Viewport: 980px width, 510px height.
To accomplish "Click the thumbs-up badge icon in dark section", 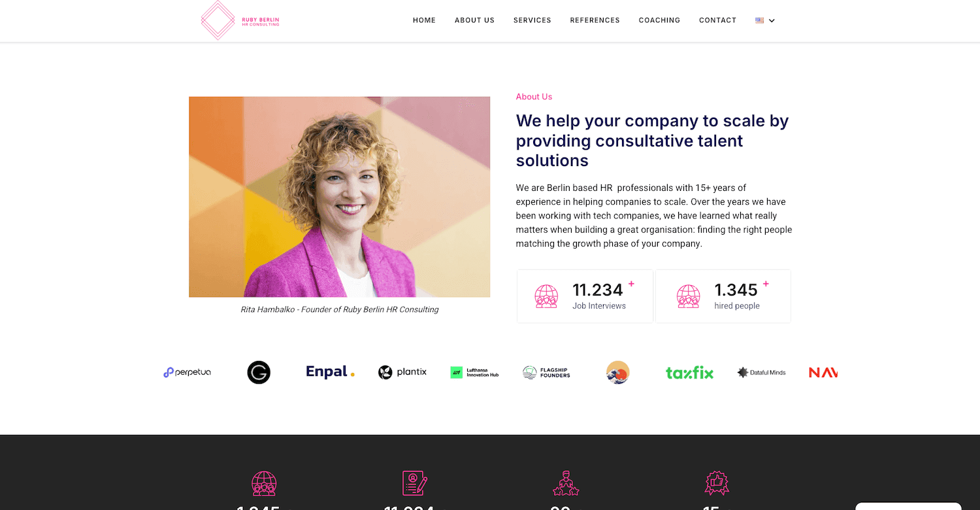I will tap(717, 483).
